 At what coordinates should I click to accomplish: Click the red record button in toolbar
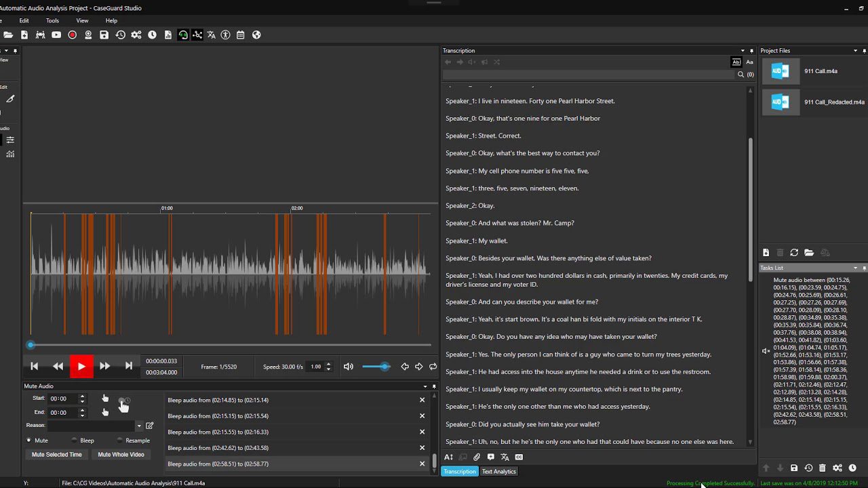coord(72,35)
